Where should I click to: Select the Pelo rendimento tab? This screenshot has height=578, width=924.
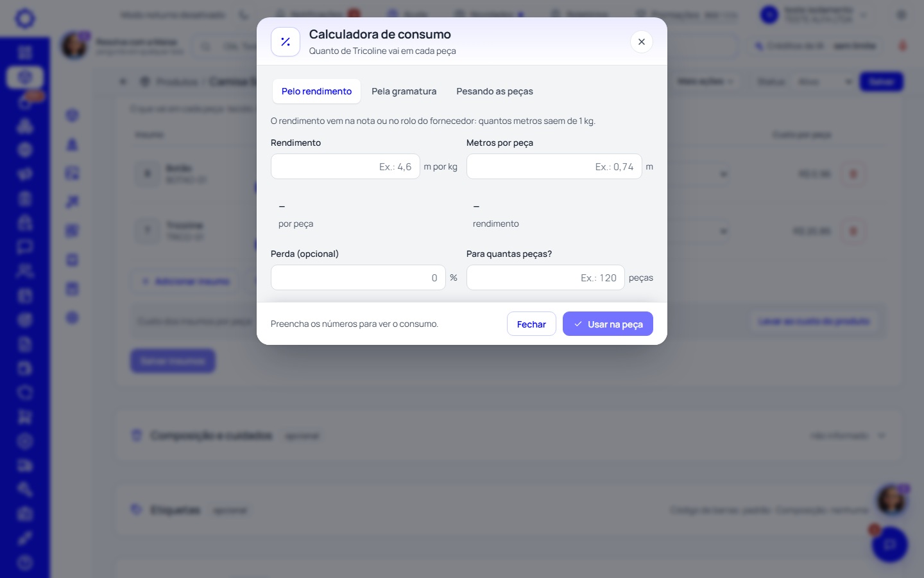tap(316, 91)
